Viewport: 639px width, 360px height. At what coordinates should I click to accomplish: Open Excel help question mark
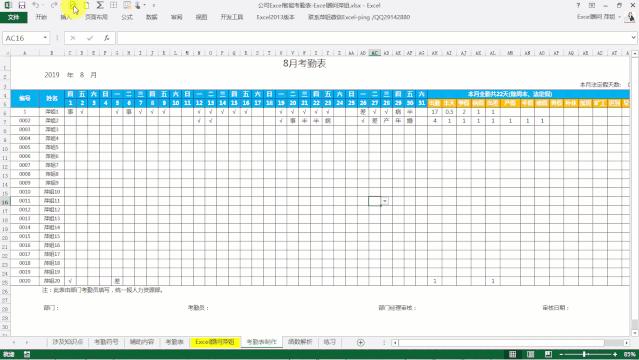pyautogui.click(x=578, y=5)
